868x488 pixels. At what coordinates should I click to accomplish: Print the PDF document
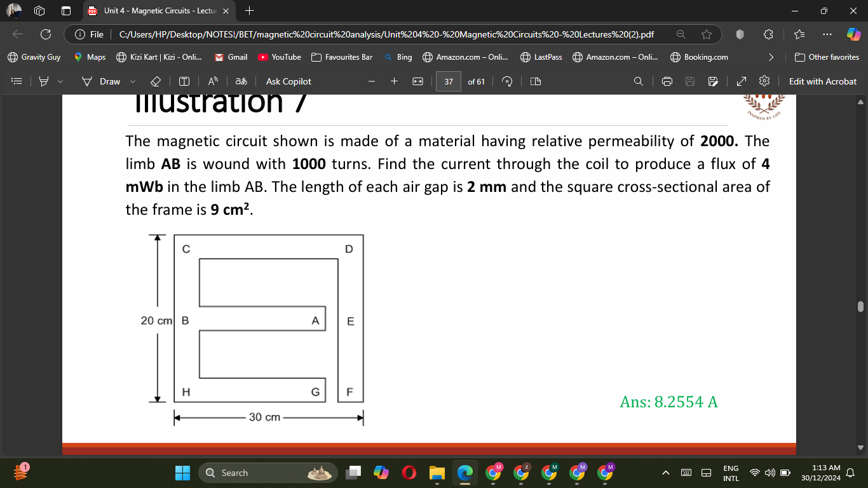coord(666,81)
